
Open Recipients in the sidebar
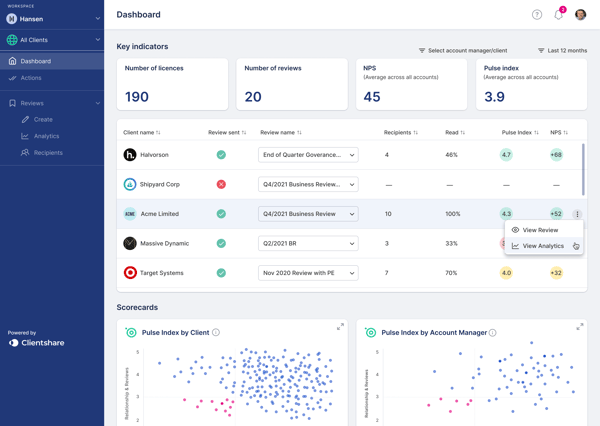[48, 153]
